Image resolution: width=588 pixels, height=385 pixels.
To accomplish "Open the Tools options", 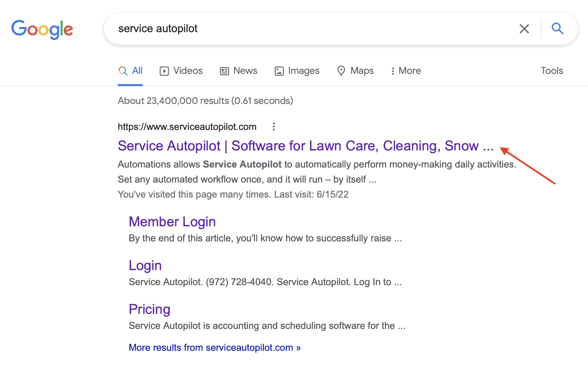I will (x=552, y=70).
